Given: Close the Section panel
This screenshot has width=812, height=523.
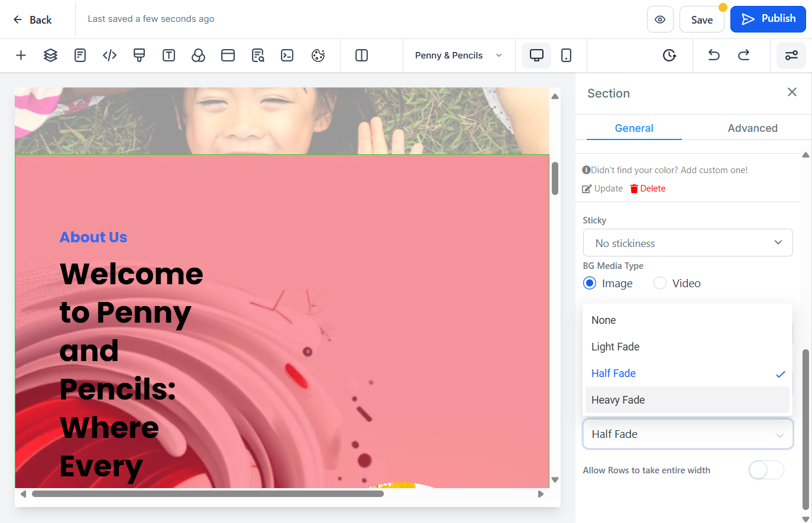Looking at the screenshot, I should (792, 92).
